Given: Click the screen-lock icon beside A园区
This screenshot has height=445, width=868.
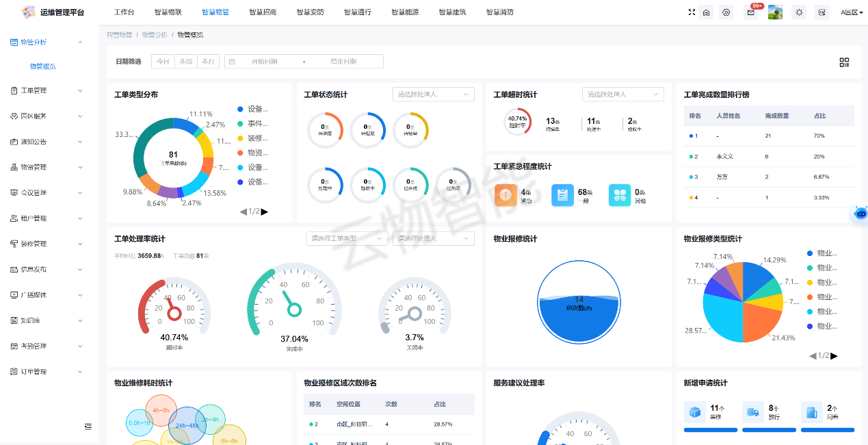Looking at the screenshot, I should click(822, 12).
